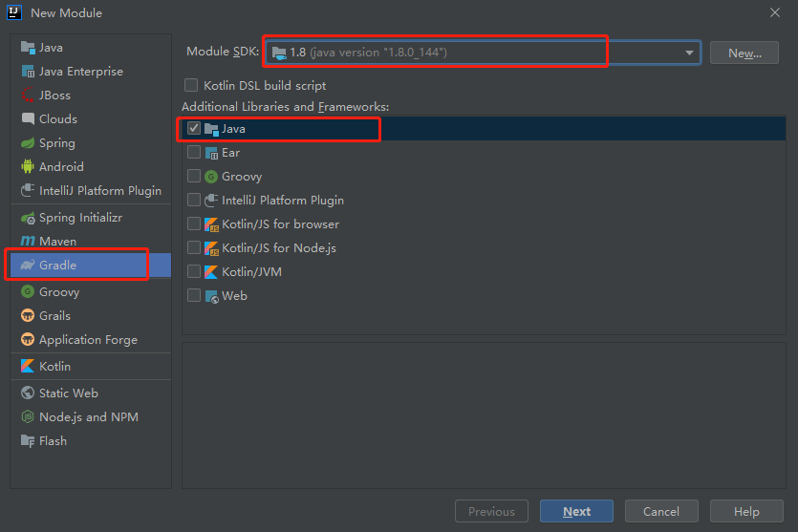
Task: Select the Gradle elephant icon
Action: [x=28, y=265]
